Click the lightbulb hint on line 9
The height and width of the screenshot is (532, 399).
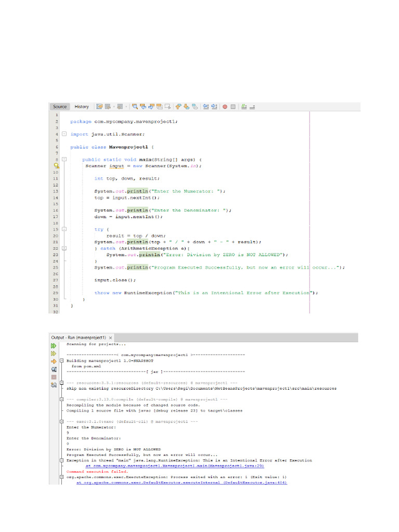57,166
